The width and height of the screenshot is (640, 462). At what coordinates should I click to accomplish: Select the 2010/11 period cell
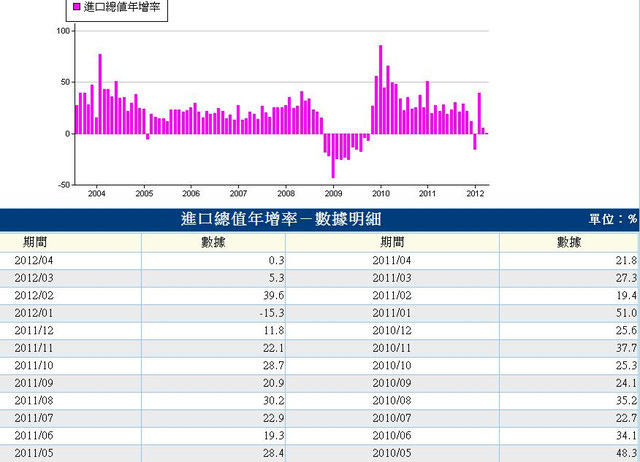pyautogui.click(x=392, y=348)
